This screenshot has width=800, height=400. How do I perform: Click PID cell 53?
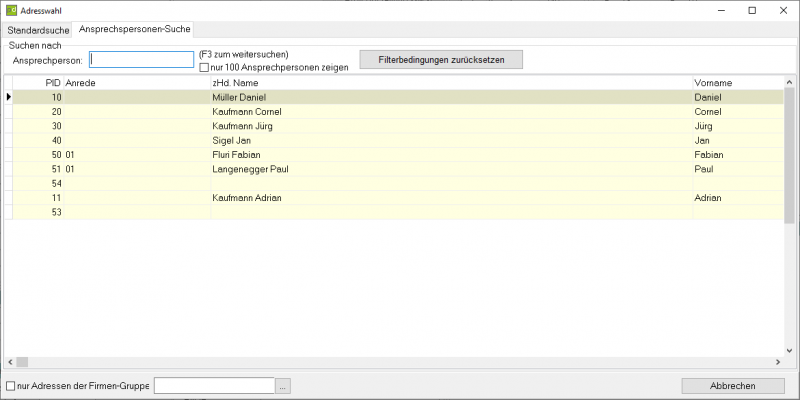[x=38, y=212]
